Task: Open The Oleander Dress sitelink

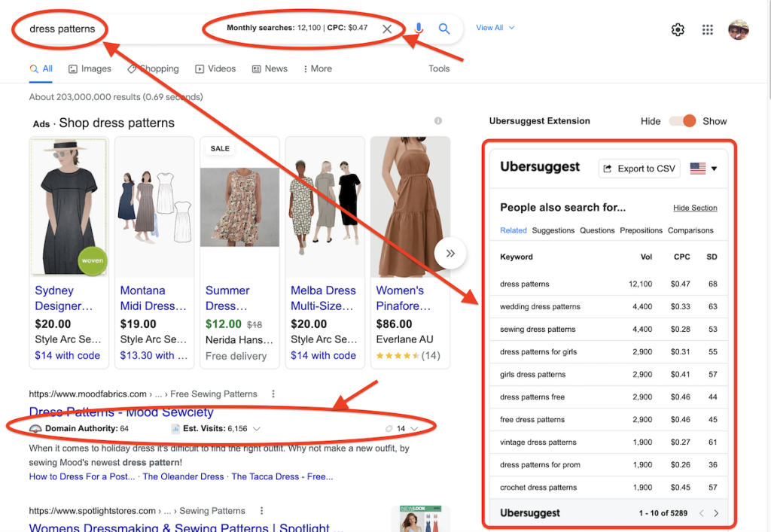Action: point(183,476)
